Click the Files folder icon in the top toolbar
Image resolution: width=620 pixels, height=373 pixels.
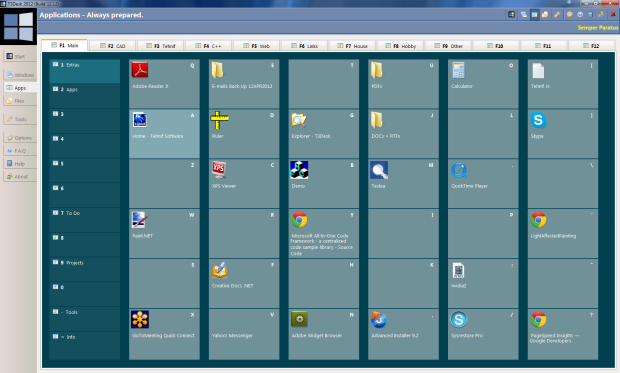[545, 15]
